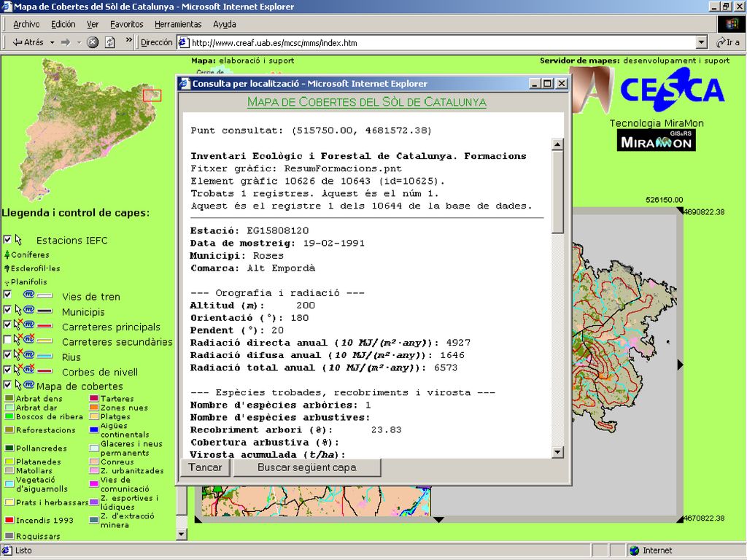Click the legend panel scroll down arrow

point(181,534)
